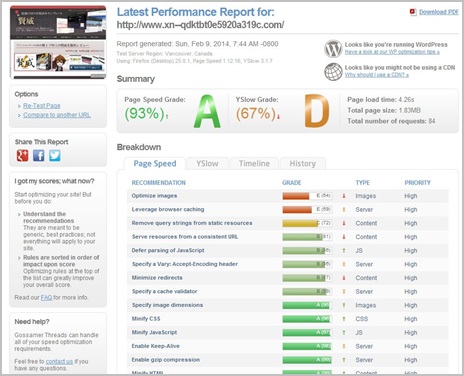Click Minify JavaScript green grade bar
Viewport: 464px width, 376px height.
coord(307,333)
